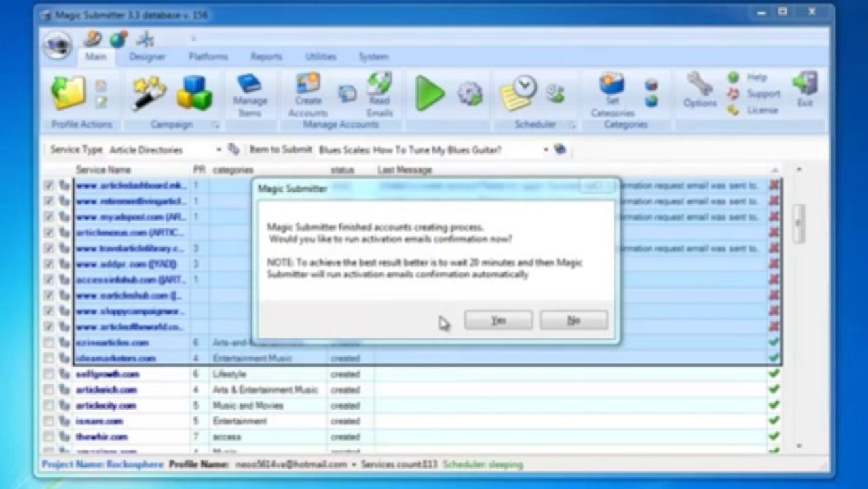Switch to the System ribbon tab
Image resolution: width=868 pixels, height=489 pixels.
[x=373, y=57]
